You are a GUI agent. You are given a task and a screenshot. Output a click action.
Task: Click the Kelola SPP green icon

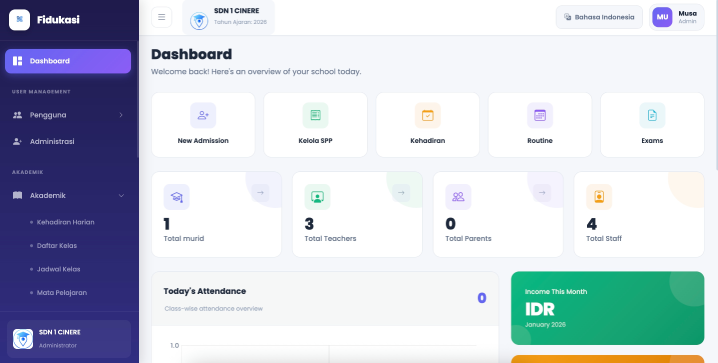pos(315,115)
